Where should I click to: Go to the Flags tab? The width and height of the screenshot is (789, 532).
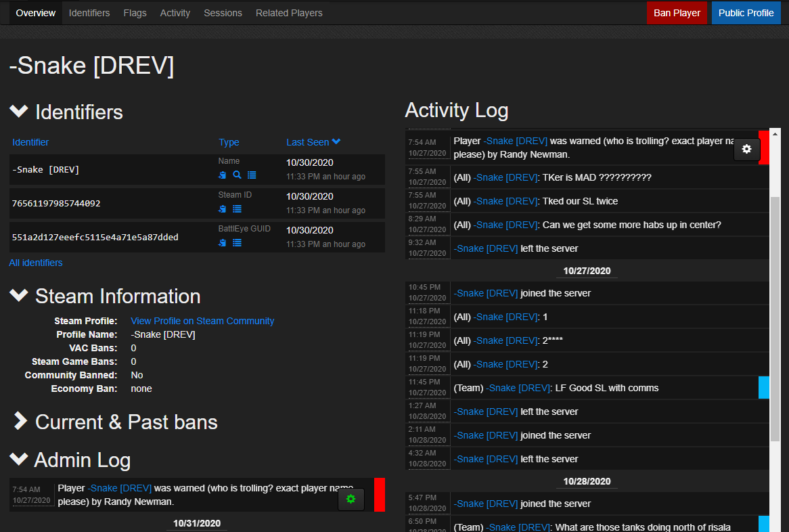(135, 13)
